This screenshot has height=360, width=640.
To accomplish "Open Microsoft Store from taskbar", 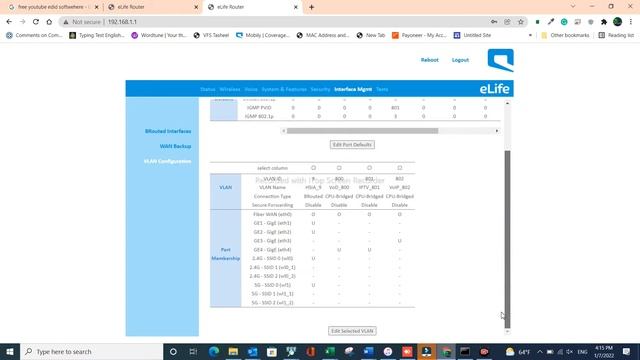I will click(272, 351).
